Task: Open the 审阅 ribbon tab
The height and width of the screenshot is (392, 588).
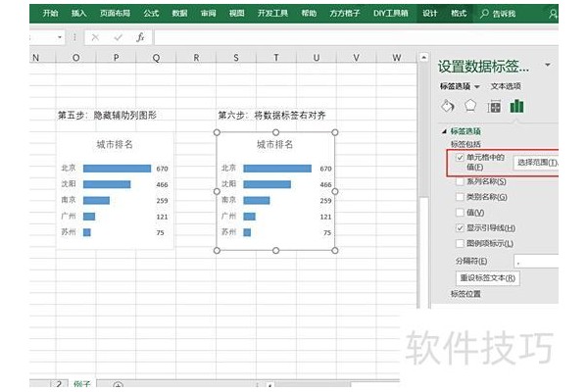Action: pyautogui.click(x=208, y=14)
